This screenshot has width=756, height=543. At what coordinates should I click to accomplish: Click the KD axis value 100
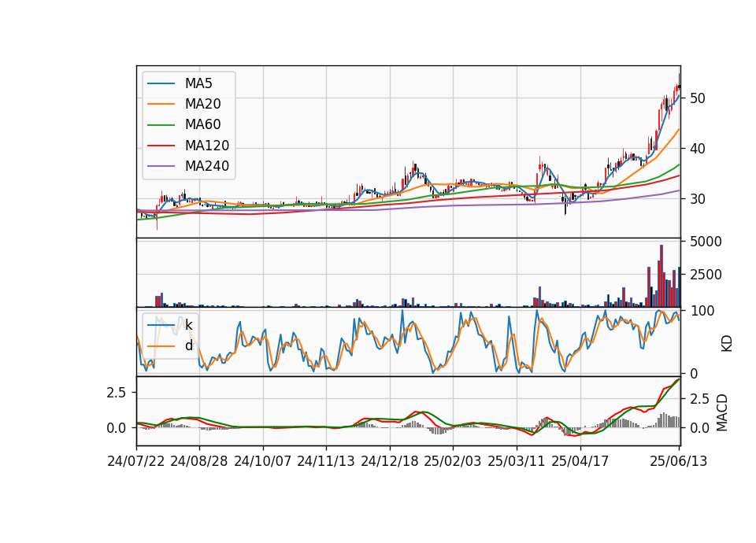[x=702, y=311]
